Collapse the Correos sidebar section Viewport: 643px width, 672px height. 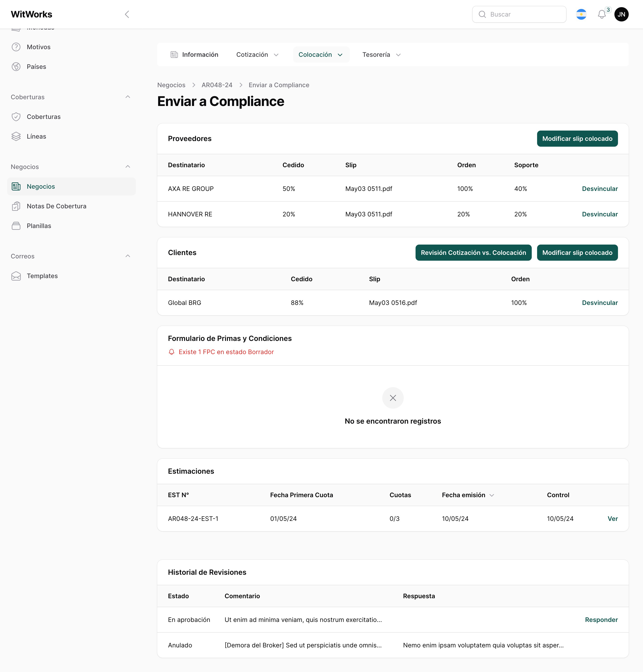point(128,256)
